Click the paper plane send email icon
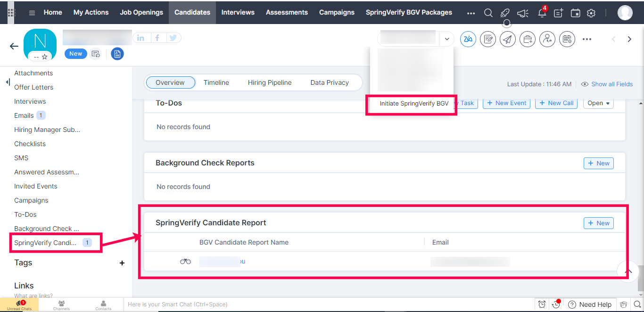The width and height of the screenshot is (644, 312). coord(508,39)
